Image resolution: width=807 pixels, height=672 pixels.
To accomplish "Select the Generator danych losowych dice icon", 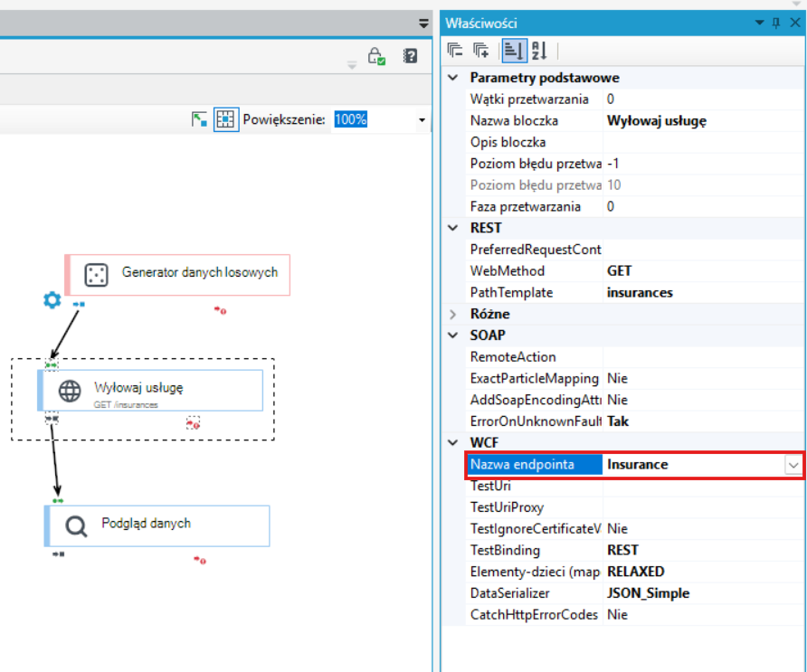I will pos(96,274).
